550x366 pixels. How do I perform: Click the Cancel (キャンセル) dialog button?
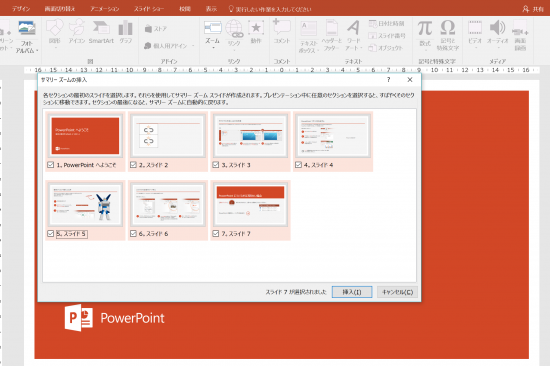[397, 292]
